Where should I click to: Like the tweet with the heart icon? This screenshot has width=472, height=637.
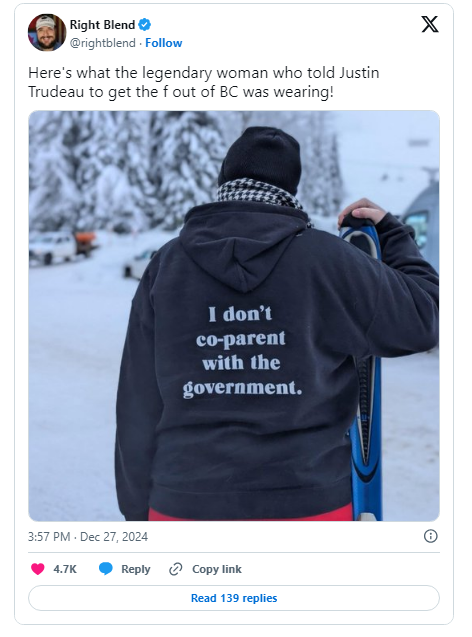pyautogui.click(x=38, y=569)
